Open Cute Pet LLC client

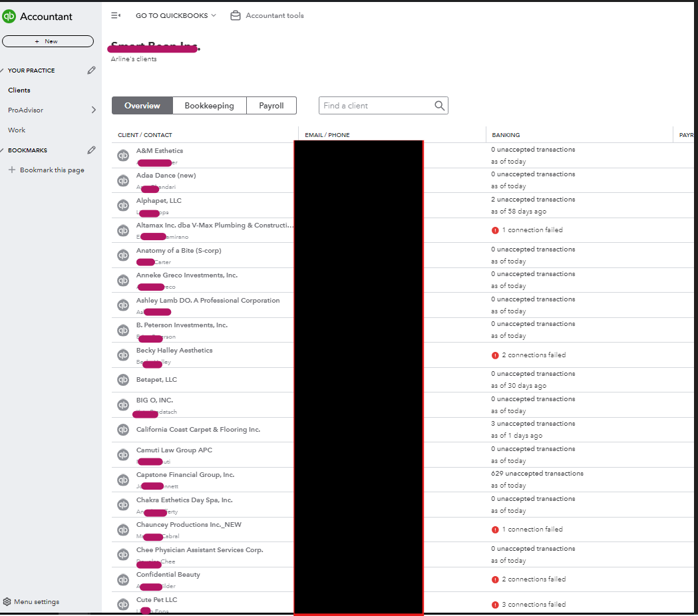pyautogui.click(x=156, y=599)
